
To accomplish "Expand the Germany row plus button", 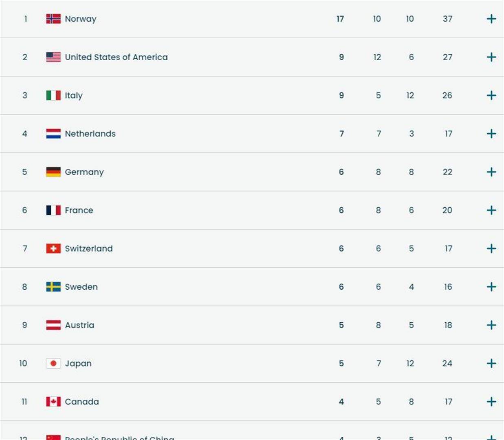I will [491, 172].
